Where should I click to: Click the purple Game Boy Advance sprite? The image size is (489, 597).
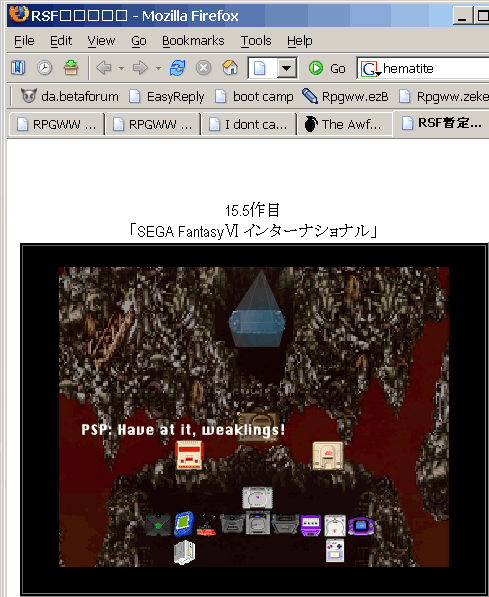coord(361,526)
